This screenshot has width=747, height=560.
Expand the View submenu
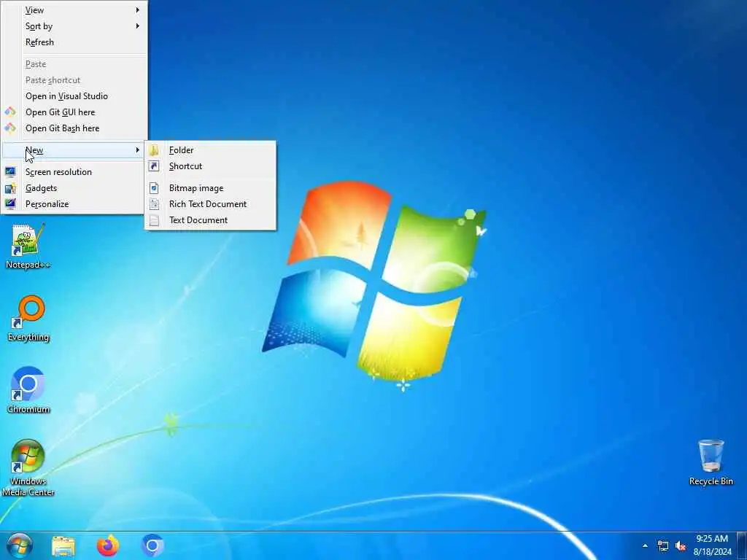(74, 10)
